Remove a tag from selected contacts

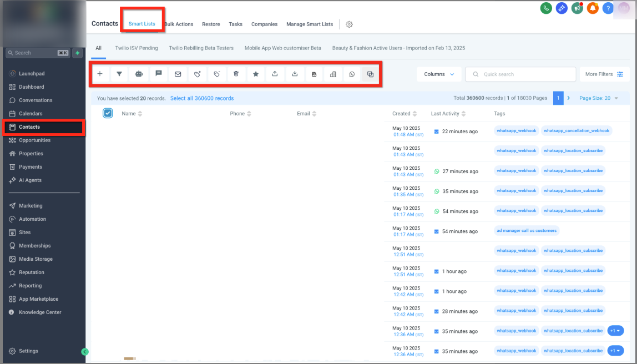coord(216,74)
